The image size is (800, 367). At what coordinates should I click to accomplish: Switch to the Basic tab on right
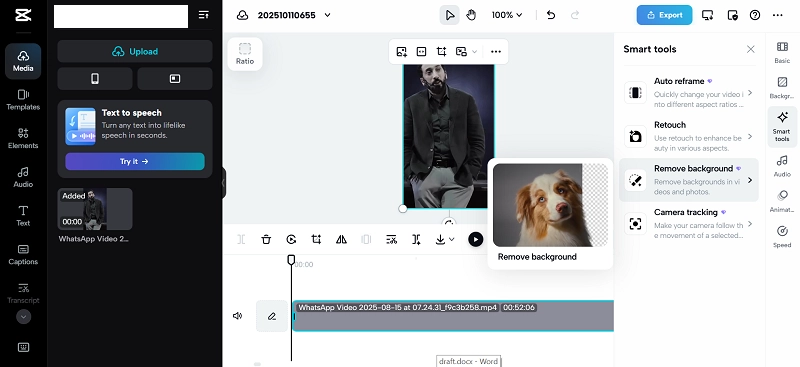point(782,52)
